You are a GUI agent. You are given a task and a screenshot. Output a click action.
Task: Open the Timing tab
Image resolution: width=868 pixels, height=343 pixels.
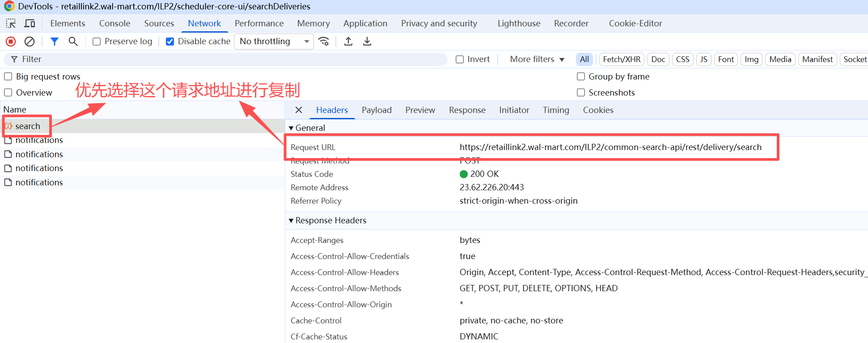coord(556,110)
